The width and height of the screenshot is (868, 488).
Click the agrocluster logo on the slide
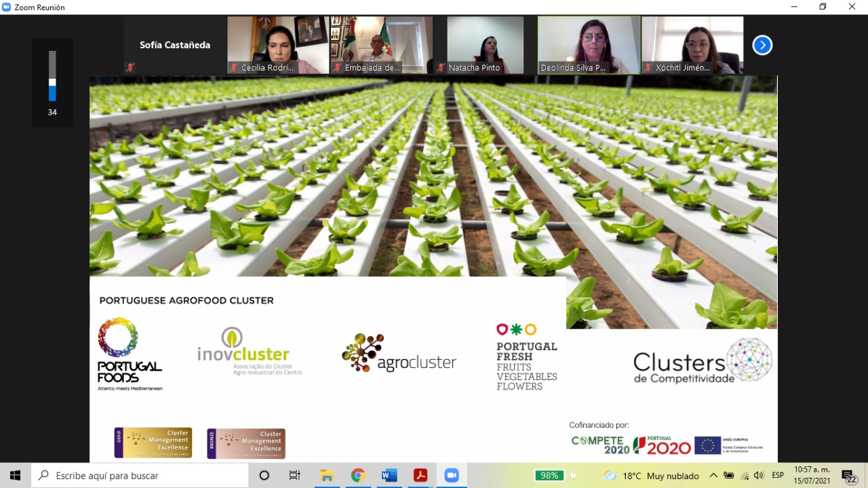pyautogui.click(x=399, y=353)
